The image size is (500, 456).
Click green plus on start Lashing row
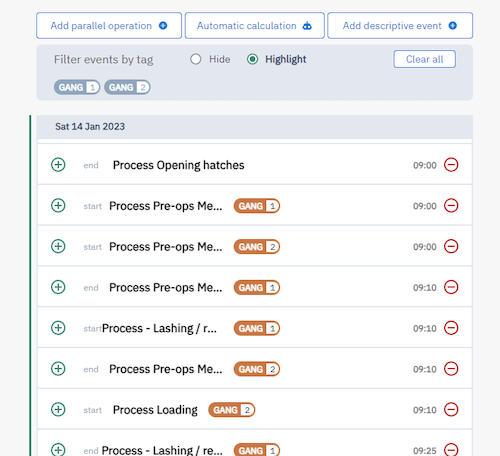58,328
